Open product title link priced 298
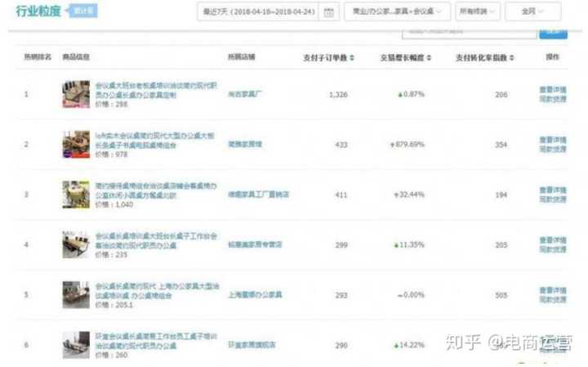Image resolution: width=588 pixels, height=367 pixels. 156,90
